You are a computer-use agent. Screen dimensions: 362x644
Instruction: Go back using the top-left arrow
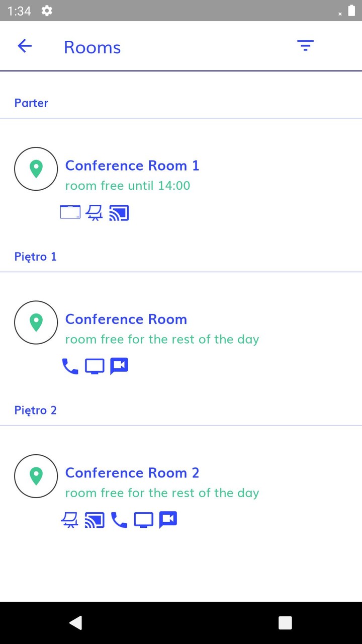[25, 46]
